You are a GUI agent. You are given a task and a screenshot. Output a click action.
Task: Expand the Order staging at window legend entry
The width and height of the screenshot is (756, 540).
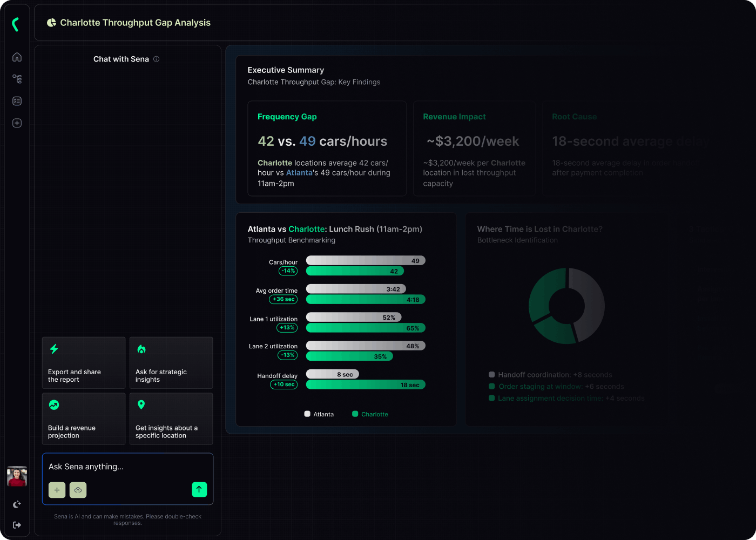coord(556,386)
